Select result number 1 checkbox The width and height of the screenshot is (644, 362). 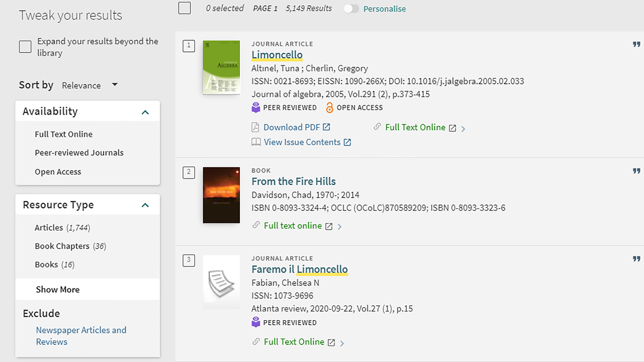[189, 46]
